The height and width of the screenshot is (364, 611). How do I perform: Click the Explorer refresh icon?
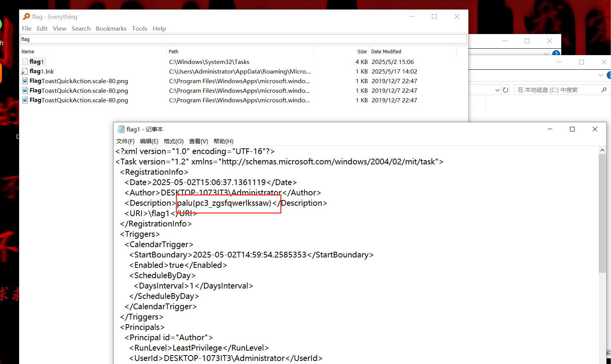[506, 90]
